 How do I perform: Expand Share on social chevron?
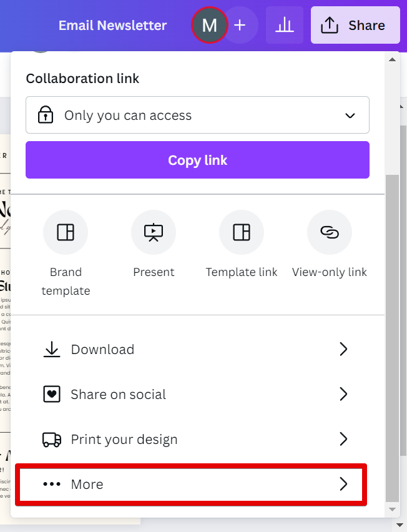pos(343,394)
